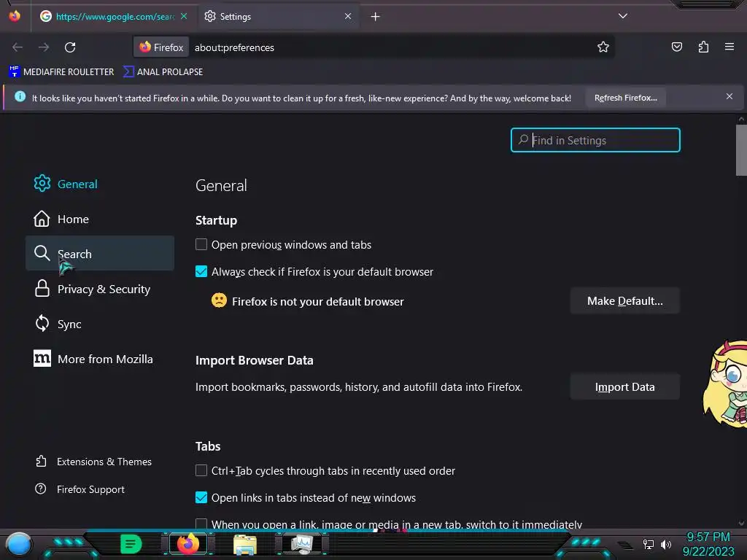Image resolution: width=747 pixels, height=560 pixels.
Task: Open the Extensions puzzle icon in toolbar
Action: pos(703,47)
